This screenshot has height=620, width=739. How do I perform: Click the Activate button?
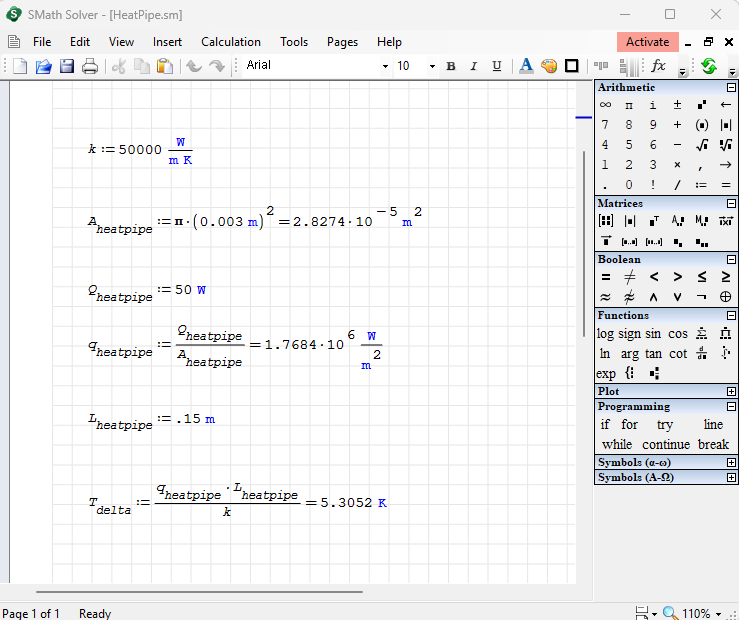tap(647, 42)
